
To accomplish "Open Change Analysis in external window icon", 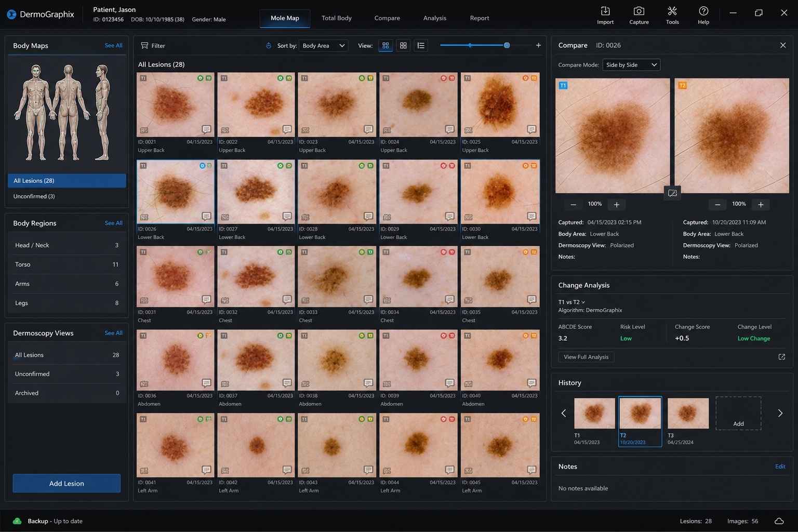I will click(782, 357).
